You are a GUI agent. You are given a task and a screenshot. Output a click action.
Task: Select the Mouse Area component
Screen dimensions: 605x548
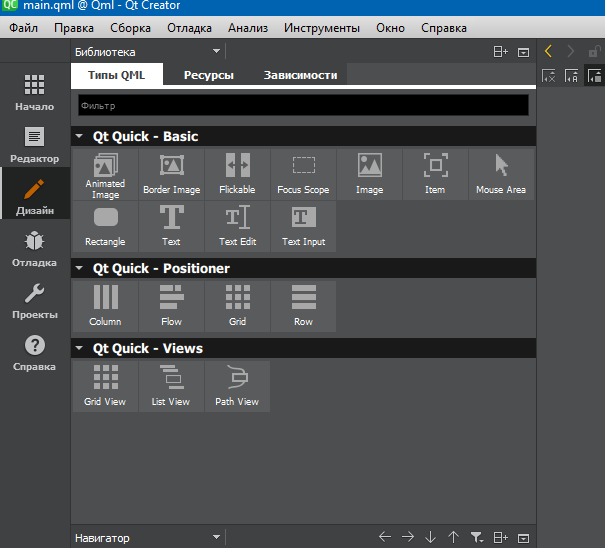[x=501, y=174]
